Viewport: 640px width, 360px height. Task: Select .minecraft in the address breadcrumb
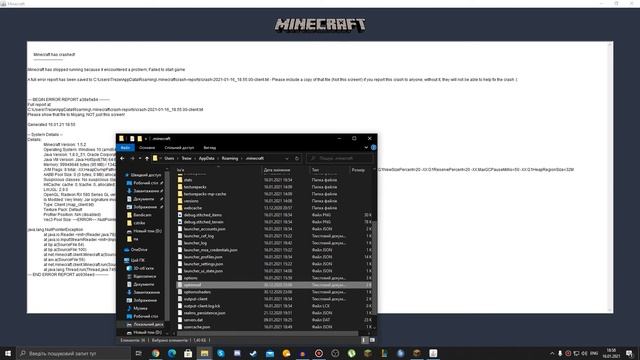[x=255, y=158]
